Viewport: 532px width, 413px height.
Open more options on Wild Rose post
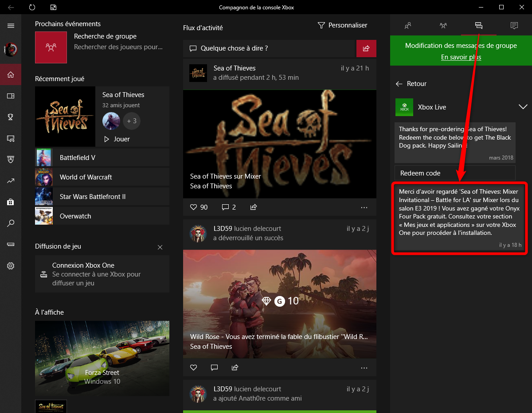[364, 367]
